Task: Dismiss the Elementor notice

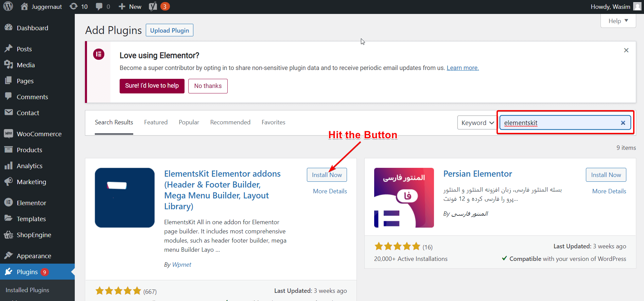Action: 626,50
